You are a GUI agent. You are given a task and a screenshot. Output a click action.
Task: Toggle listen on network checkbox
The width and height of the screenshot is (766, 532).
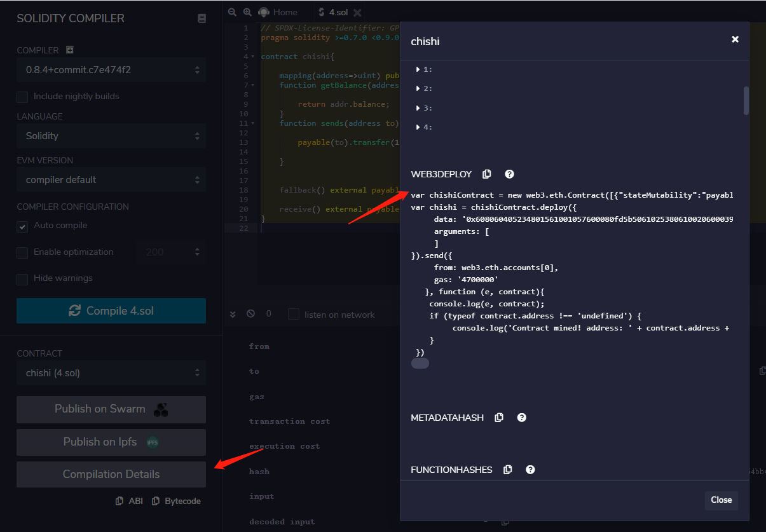[294, 314]
